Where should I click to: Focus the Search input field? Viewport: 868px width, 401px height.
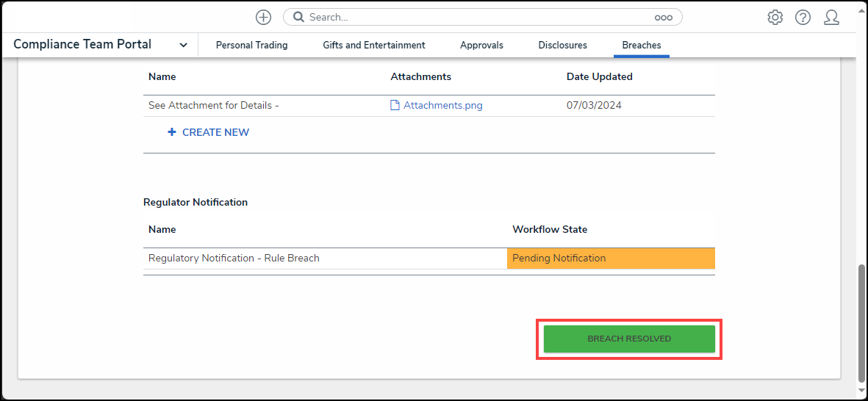pos(478,17)
